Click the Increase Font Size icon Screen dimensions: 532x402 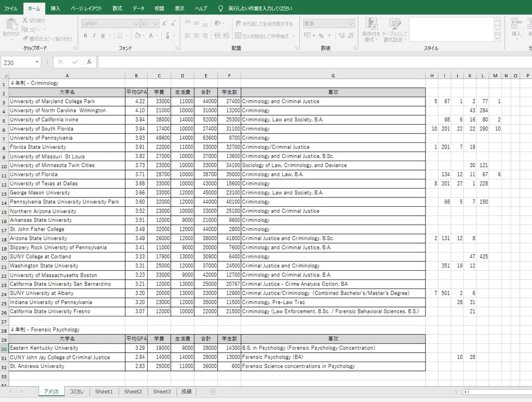[x=164, y=24]
